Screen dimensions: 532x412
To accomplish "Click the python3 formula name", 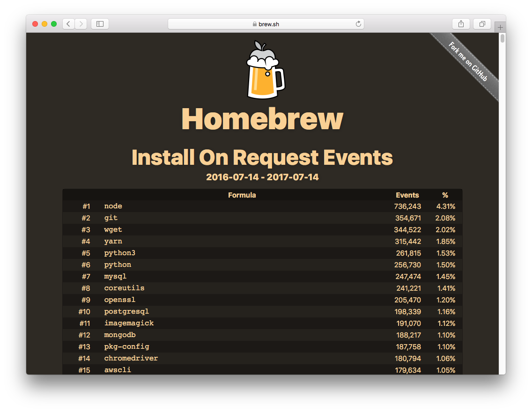I will [x=119, y=253].
